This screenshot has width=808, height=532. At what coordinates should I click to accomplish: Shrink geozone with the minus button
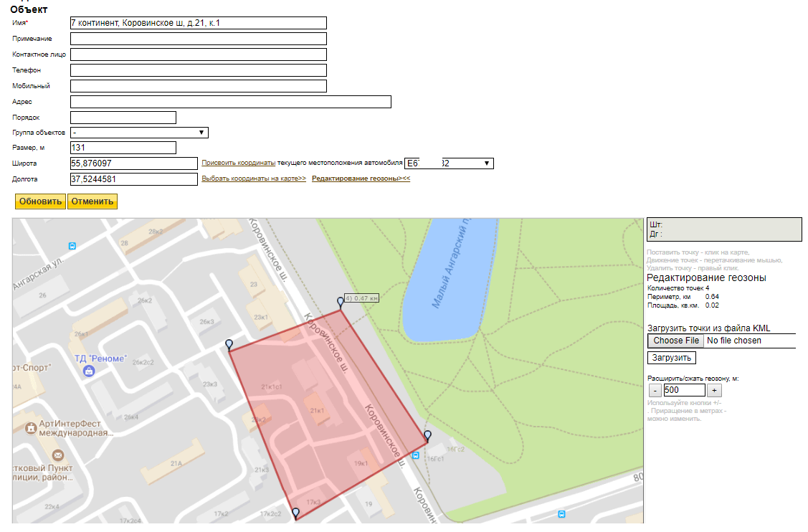[x=655, y=391]
